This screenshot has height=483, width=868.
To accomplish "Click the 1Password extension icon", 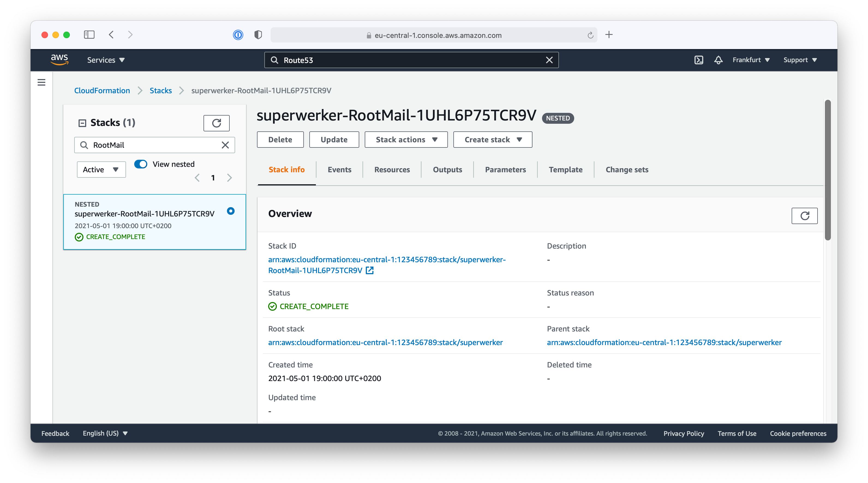I will coord(238,35).
